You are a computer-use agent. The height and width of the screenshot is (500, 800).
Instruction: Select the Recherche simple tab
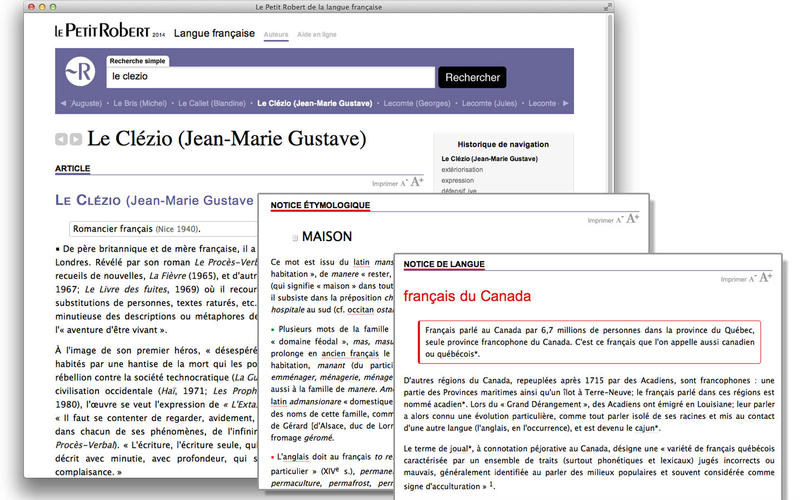click(x=138, y=61)
